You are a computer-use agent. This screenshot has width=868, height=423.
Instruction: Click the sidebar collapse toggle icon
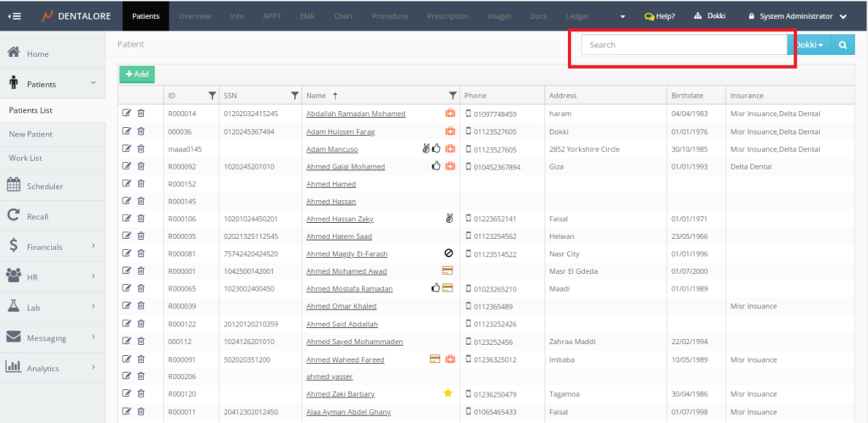[17, 16]
